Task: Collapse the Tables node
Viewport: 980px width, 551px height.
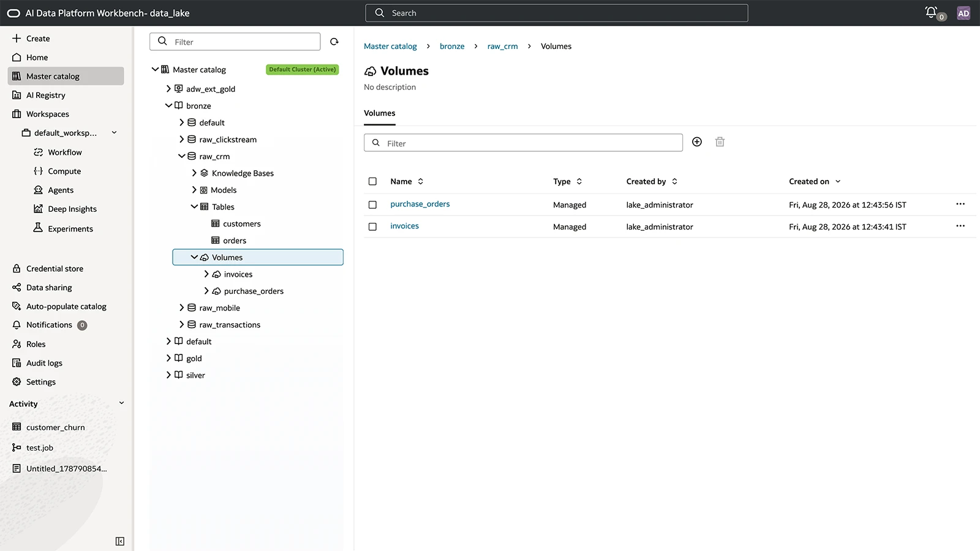Action: [x=194, y=207]
